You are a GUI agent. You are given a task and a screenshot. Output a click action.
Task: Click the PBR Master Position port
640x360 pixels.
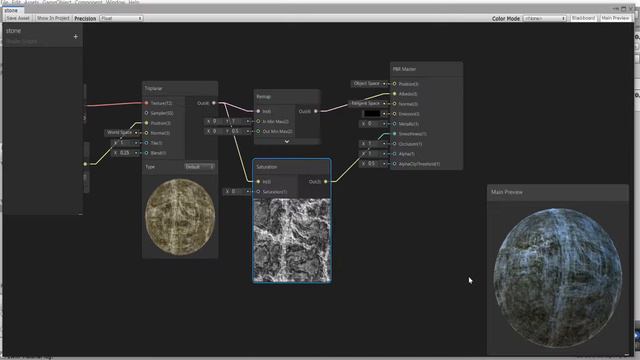click(394, 84)
